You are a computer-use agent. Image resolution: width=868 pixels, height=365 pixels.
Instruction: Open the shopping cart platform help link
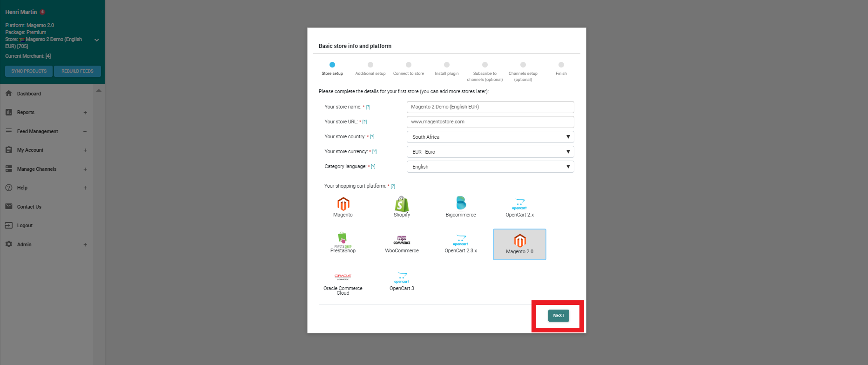tap(393, 186)
